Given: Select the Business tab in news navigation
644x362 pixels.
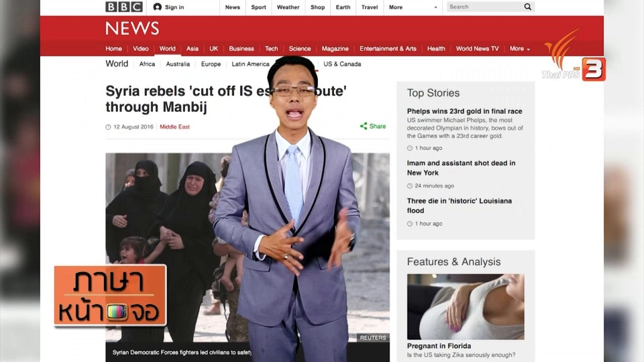Looking at the screenshot, I should click(x=241, y=48).
